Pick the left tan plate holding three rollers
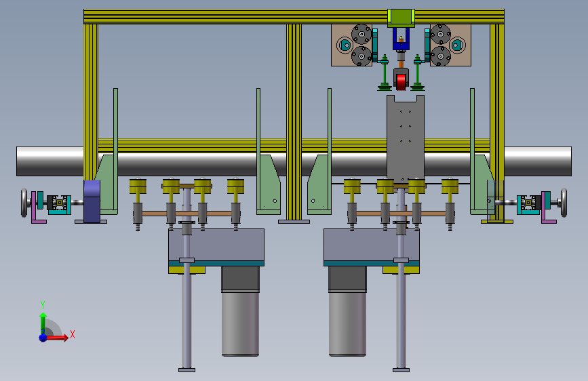 (352, 45)
